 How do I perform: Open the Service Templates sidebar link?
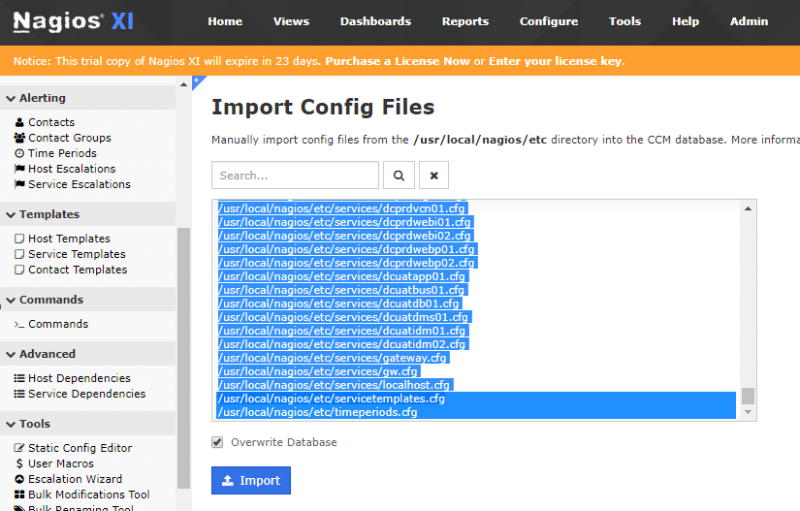(77, 254)
